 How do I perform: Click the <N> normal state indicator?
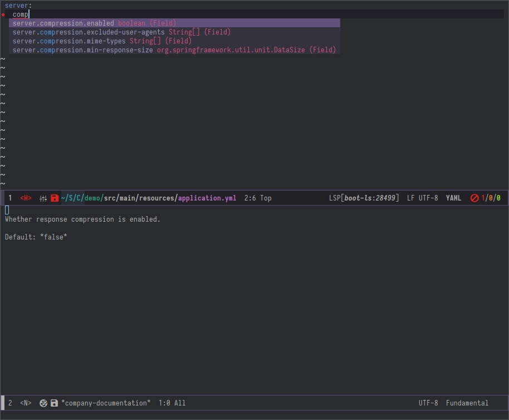26,403
